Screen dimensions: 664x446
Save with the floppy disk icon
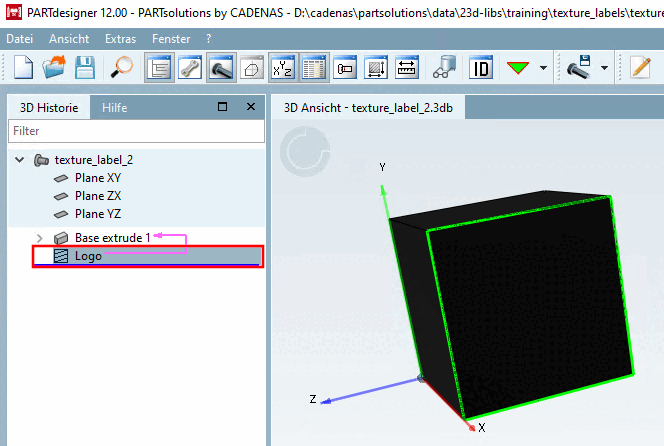click(x=85, y=67)
